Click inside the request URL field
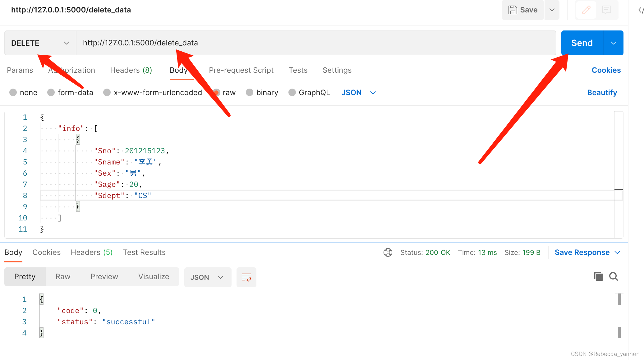The image size is (644, 360). pos(311,43)
